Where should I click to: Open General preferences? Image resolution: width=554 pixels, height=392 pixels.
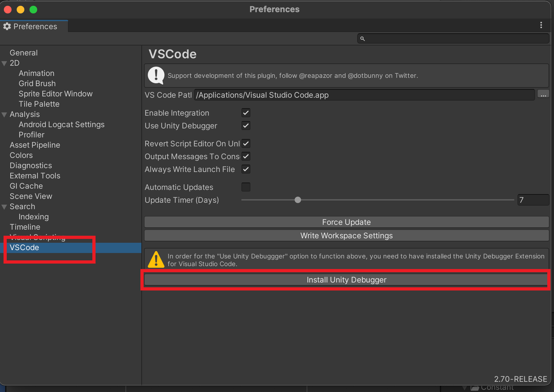[23, 53]
